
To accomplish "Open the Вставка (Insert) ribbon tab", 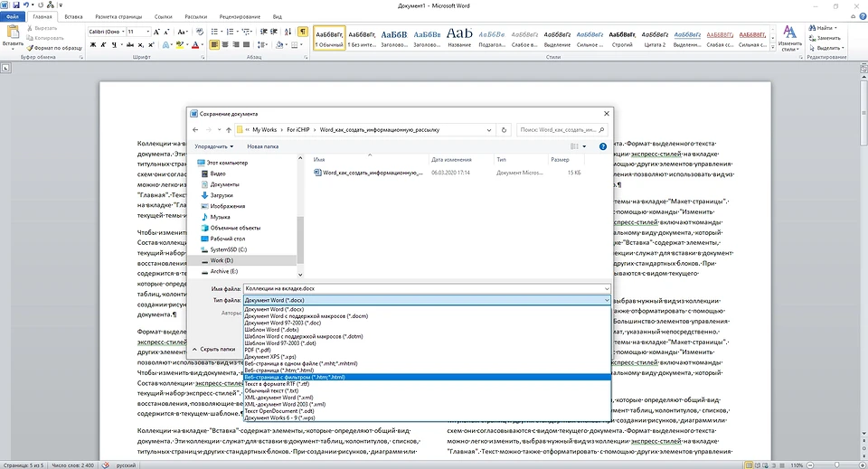I will [x=72, y=16].
